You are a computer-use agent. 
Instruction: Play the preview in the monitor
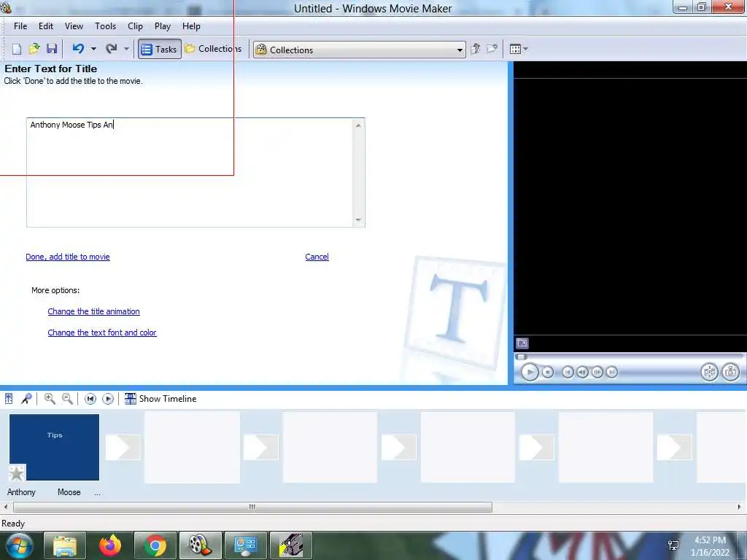[530, 372]
